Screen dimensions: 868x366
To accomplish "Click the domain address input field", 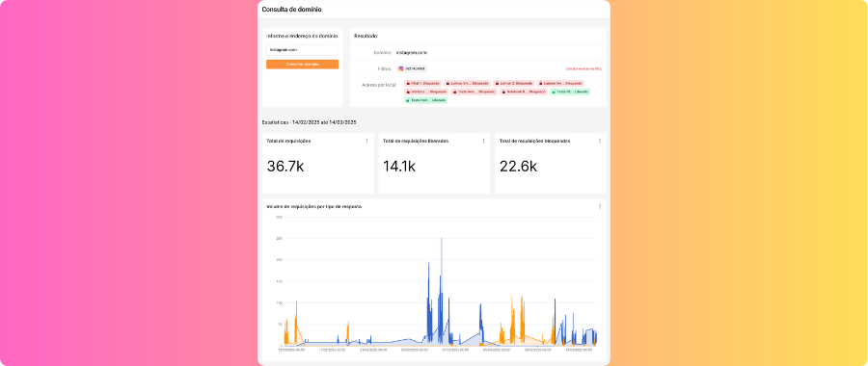I will 302,49.
